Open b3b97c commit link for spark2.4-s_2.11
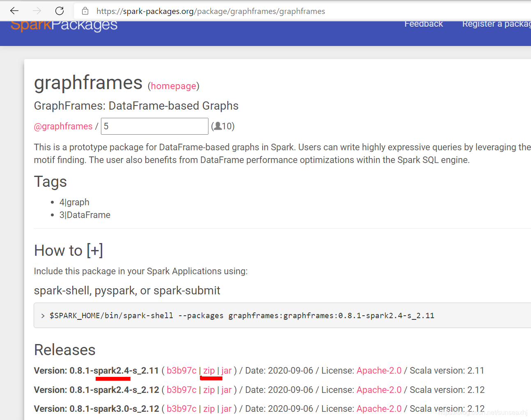The width and height of the screenshot is (531, 420). [181, 370]
